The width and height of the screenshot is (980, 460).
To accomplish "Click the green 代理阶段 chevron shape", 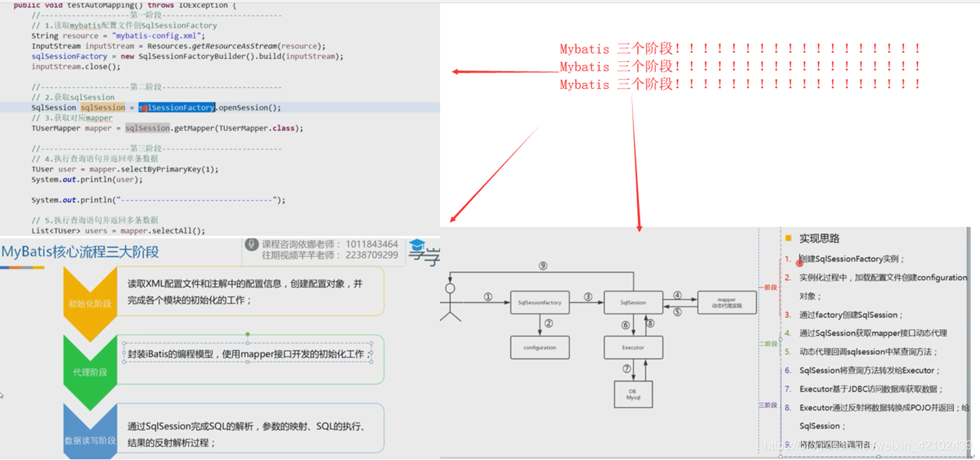I will click(90, 372).
